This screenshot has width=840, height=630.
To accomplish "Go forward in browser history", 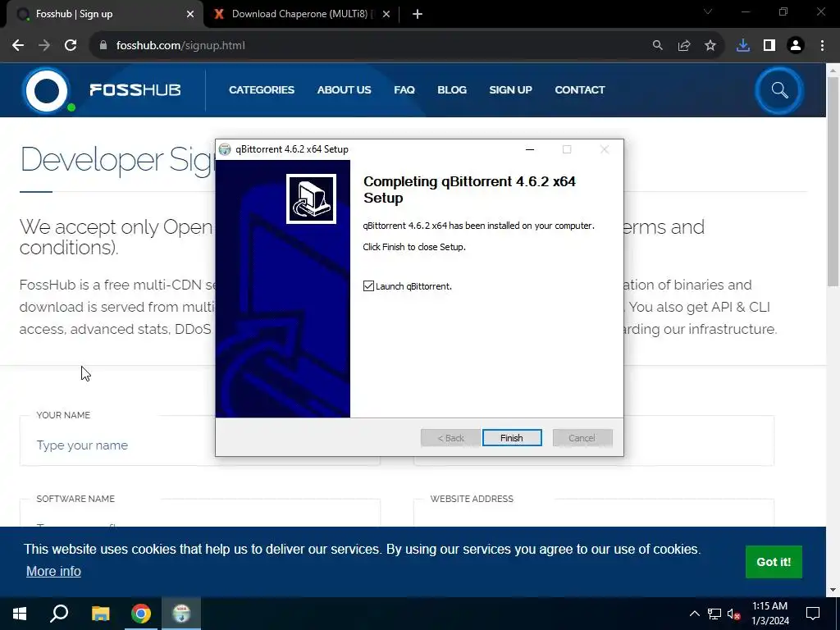I will click(44, 46).
